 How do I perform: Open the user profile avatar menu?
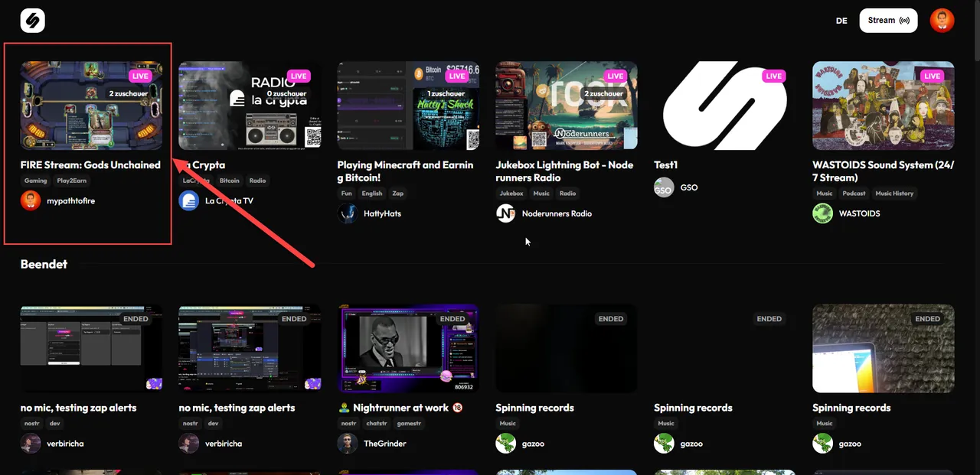[942, 21]
